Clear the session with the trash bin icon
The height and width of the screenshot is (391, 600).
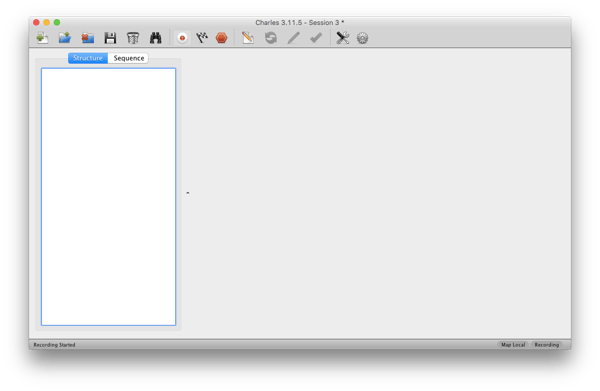133,38
